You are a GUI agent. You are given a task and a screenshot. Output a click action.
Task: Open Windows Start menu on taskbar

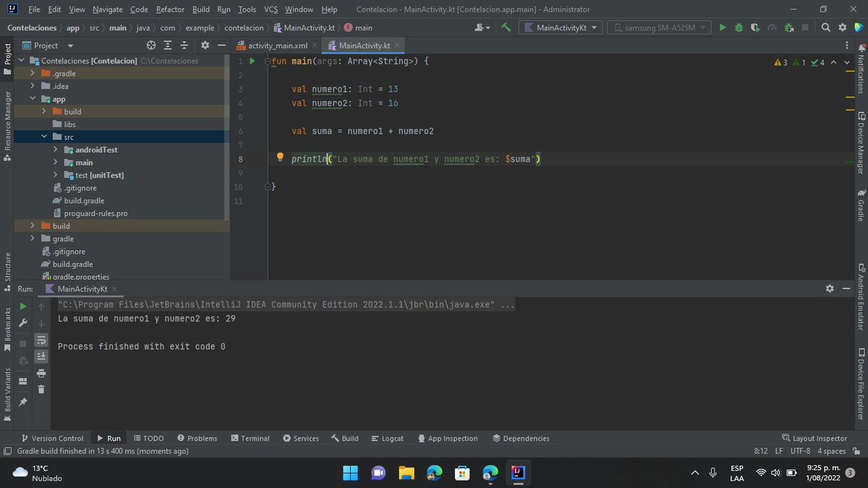click(x=350, y=473)
